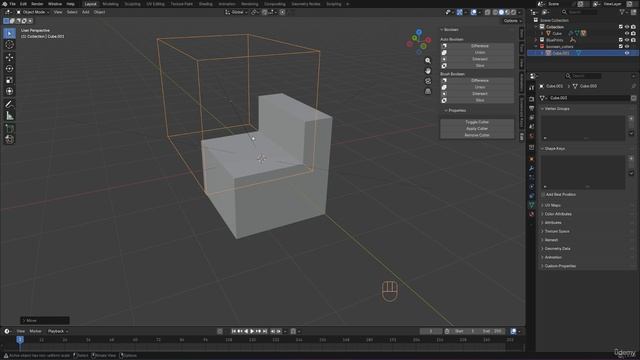Image resolution: width=640 pixels, height=360 pixels.
Task: Switch to the UV Editing workspace tab
Action: [x=156, y=4]
